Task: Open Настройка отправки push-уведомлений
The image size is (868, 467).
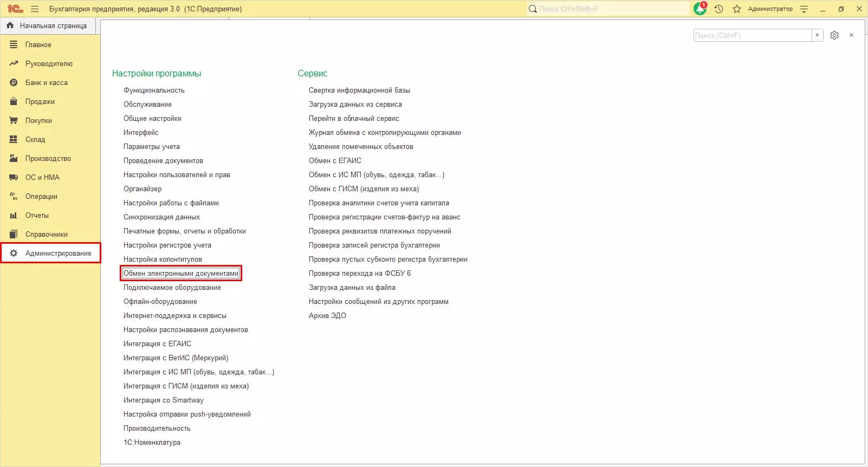Action: [187, 414]
